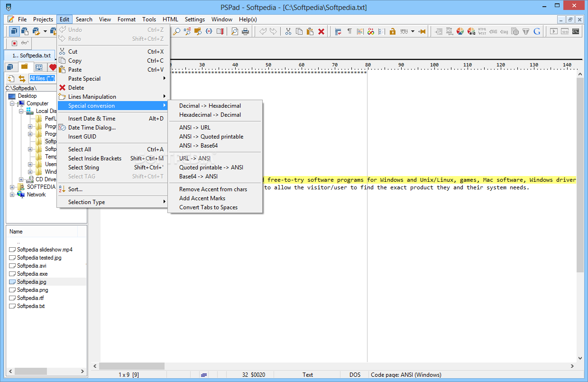Click the web page preview globe icon
Screen dimensions: 588x382
515,31
